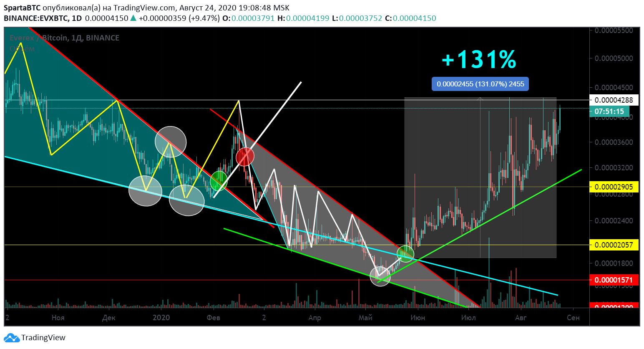Click the Сен month label on time axis
Viewport: 644px width, 349px height.
pyautogui.click(x=573, y=318)
